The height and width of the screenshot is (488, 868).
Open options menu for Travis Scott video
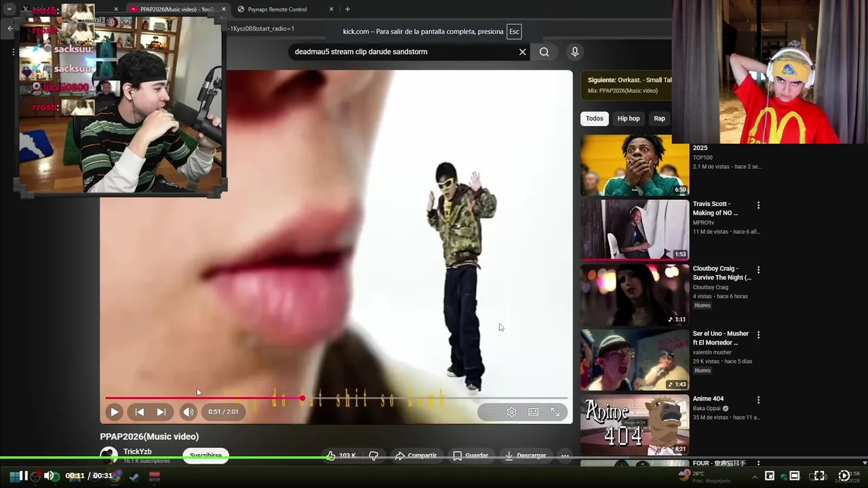tap(758, 205)
